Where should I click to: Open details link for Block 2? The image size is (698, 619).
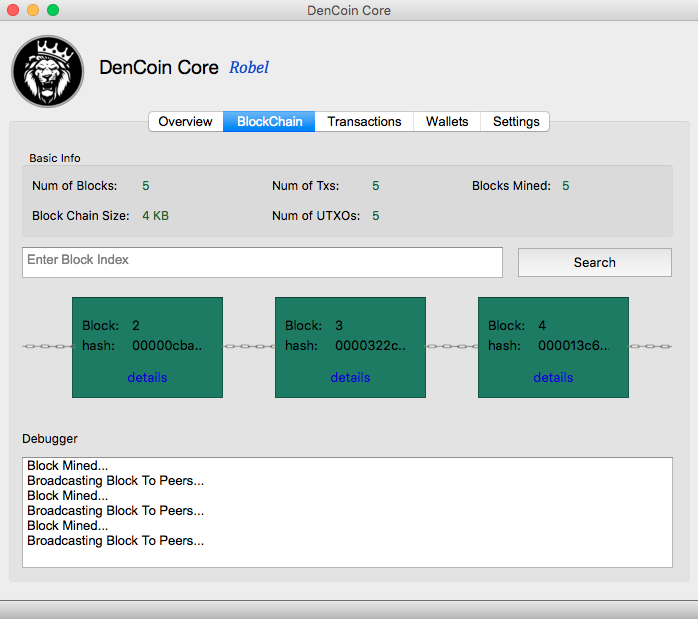[x=147, y=377]
